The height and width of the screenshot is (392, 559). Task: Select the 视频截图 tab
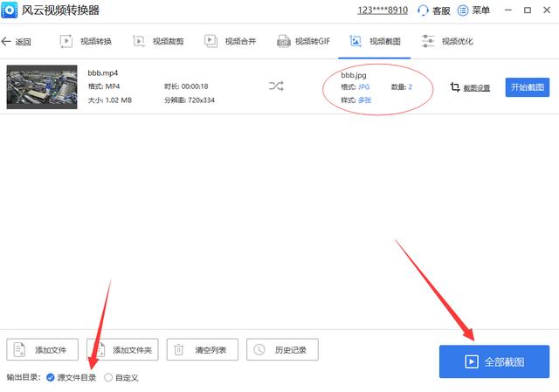[x=375, y=41]
